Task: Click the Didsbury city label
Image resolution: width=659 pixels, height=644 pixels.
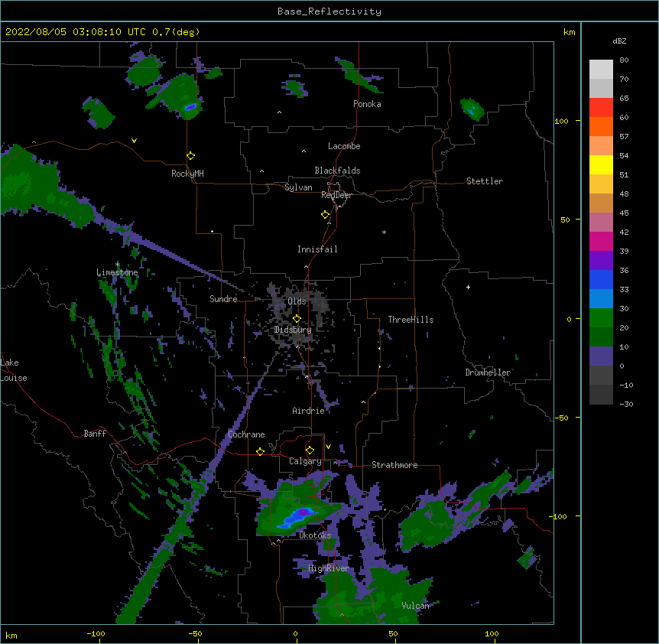Action: click(x=293, y=330)
